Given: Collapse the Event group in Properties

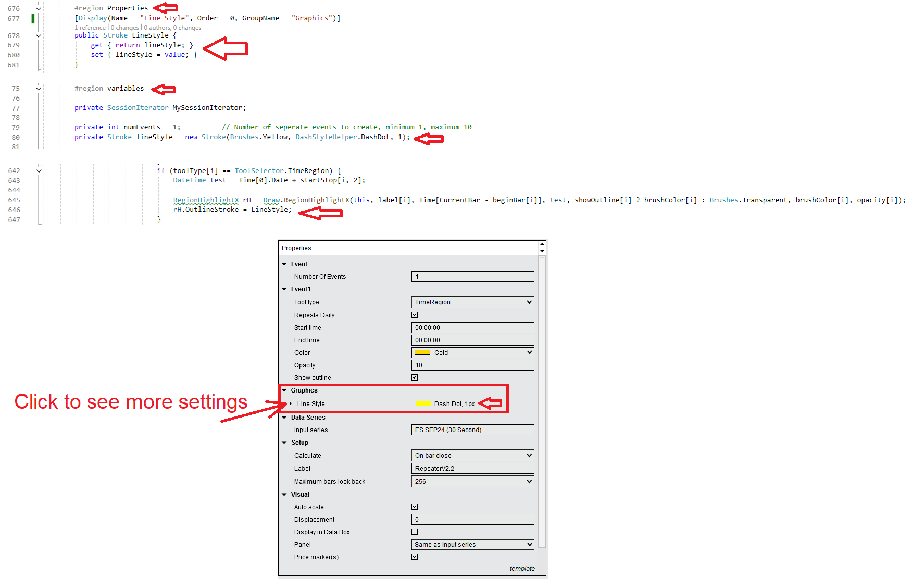Looking at the screenshot, I should click(x=284, y=264).
